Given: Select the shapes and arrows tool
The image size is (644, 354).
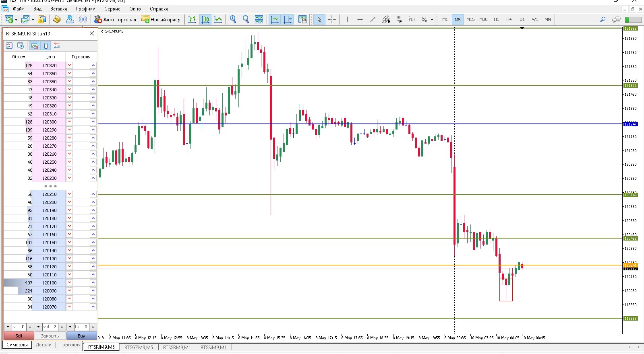Looking at the screenshot, I should (x=424, y=19).
